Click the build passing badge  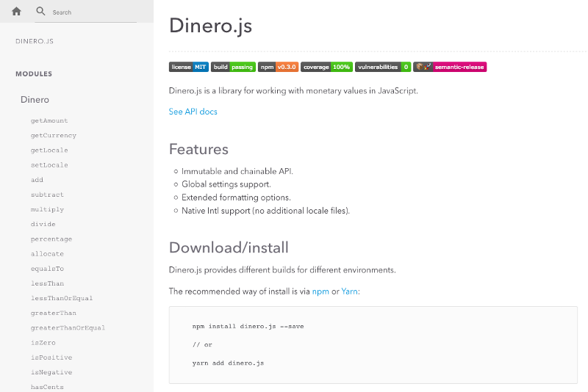233,67
